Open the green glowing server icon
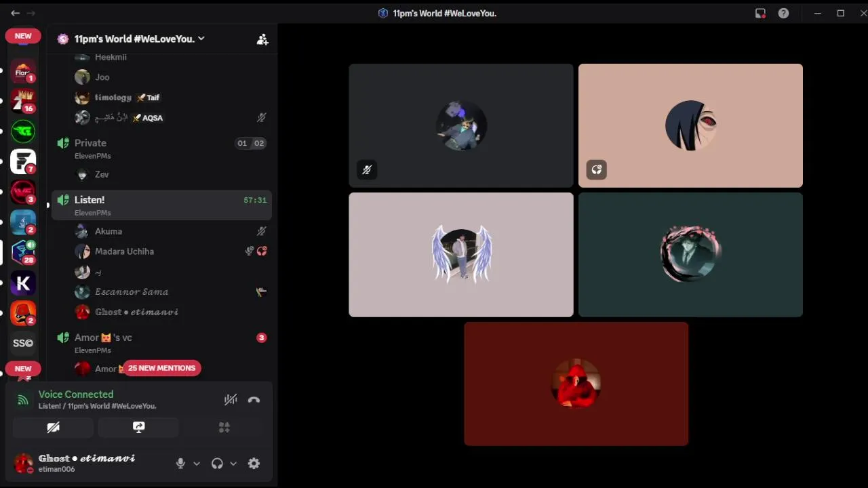This screenshot has width=868, height=488. 23,131
